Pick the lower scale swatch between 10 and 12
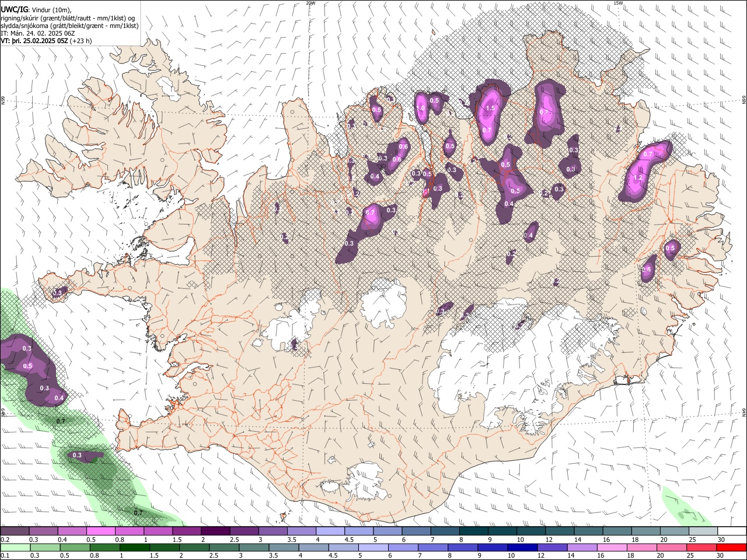The image size is (747, 560). 523,547
